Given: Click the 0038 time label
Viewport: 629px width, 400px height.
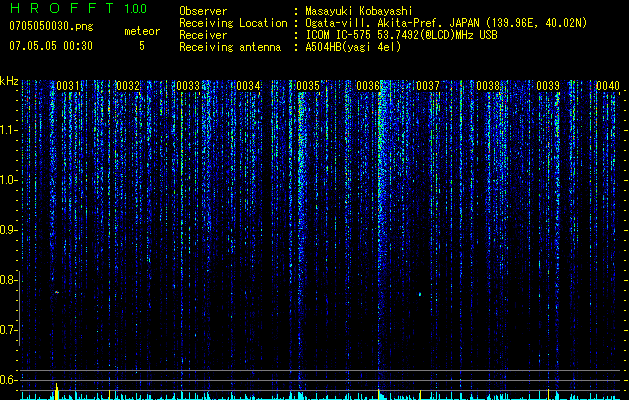Looking at the screenshot, I should 488,86.
